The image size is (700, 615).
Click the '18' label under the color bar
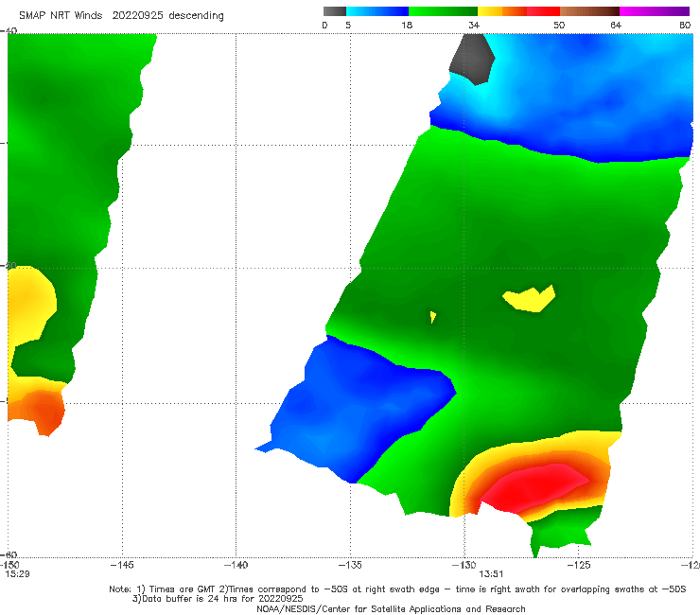pos(407,25)
